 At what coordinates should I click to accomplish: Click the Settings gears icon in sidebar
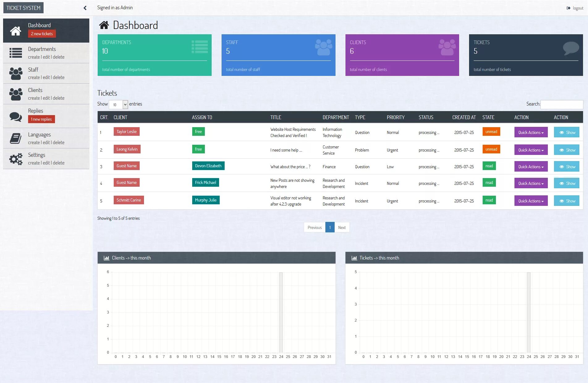click(x=15, y=159)
